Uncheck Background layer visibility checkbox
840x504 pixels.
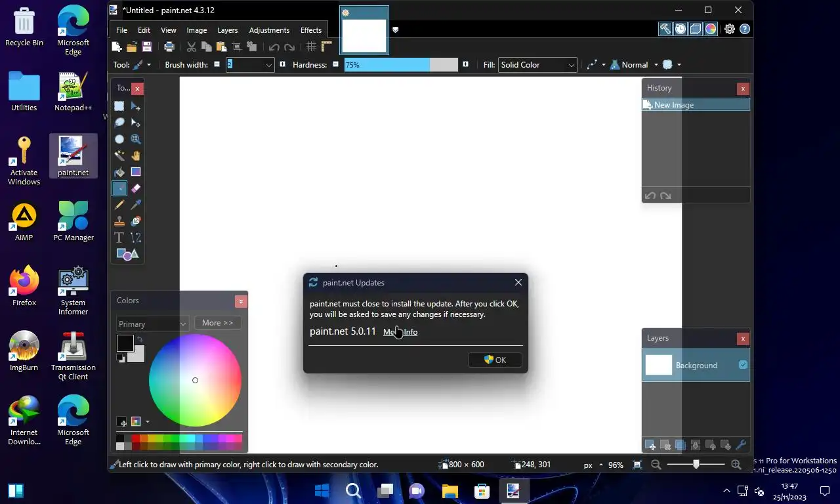pos(743,365)
